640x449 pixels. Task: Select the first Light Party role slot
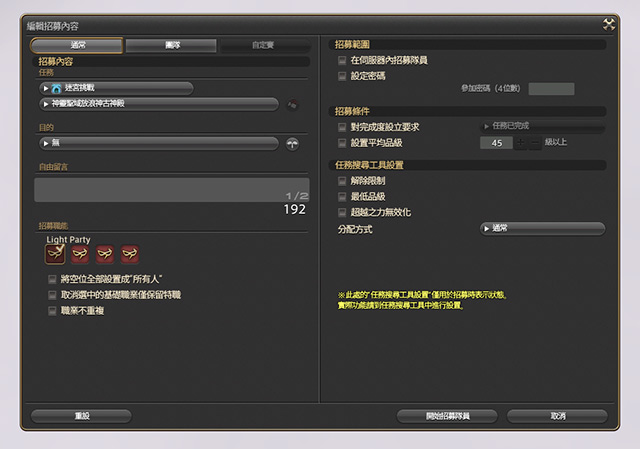(x=56, y=254)
